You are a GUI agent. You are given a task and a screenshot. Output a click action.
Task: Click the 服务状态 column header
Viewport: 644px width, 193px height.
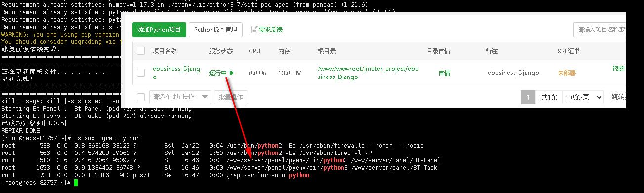[x=221, y=51]
